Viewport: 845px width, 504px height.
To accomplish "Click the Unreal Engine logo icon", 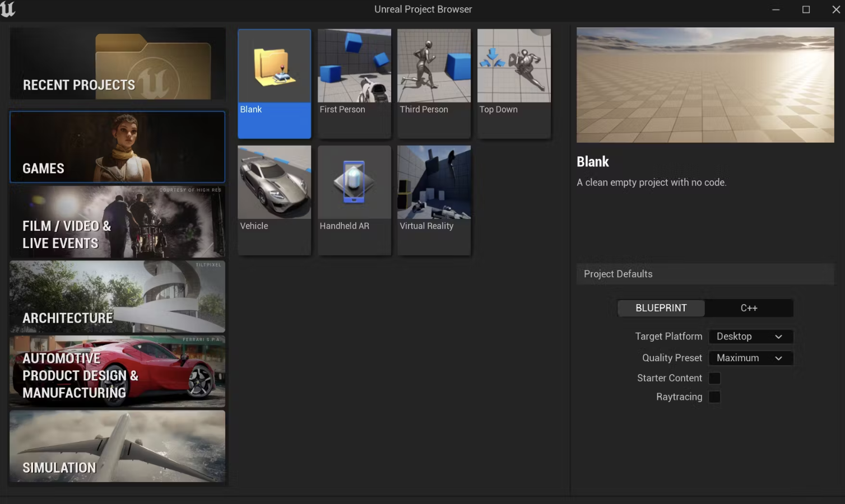I will click(x=8, y=9).
